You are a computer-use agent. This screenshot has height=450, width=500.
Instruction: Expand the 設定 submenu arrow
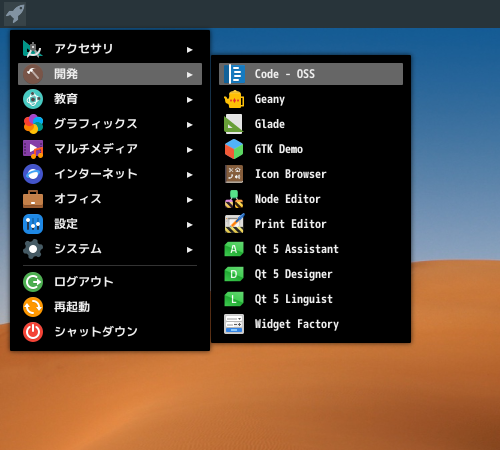coord(190,225)
